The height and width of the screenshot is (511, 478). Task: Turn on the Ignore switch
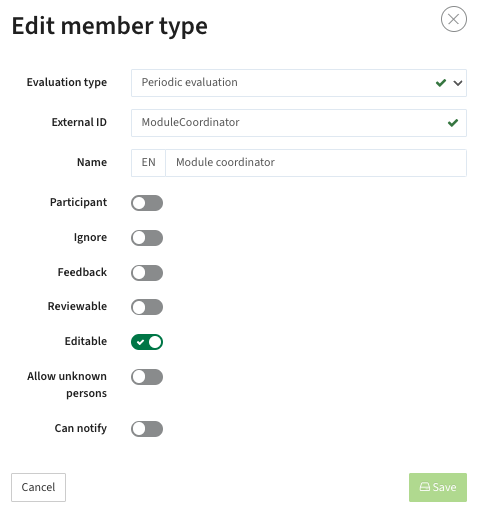[x=147, y=238]
